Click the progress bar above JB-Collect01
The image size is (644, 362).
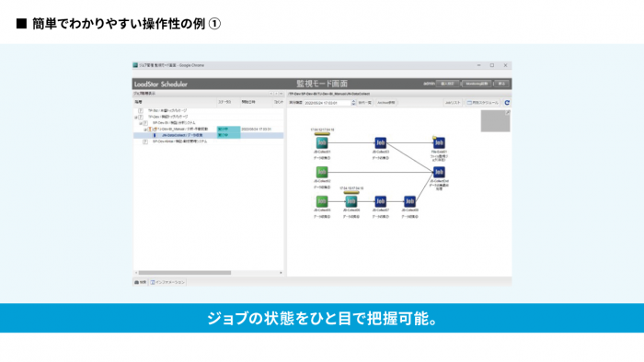point(322,133)
